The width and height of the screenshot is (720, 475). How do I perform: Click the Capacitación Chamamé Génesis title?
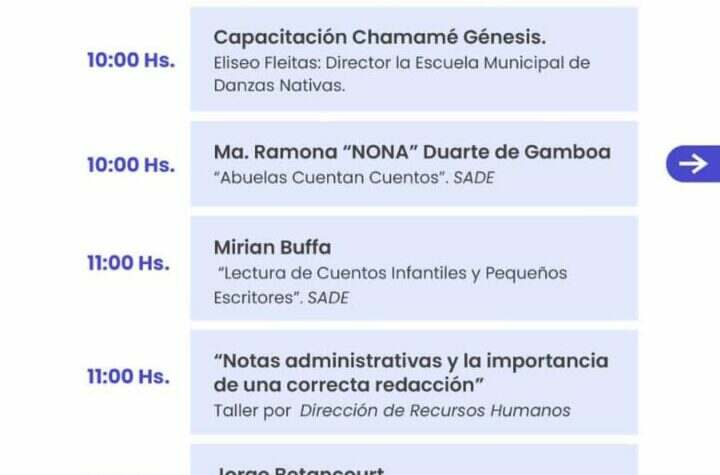[x=380, y=37]
